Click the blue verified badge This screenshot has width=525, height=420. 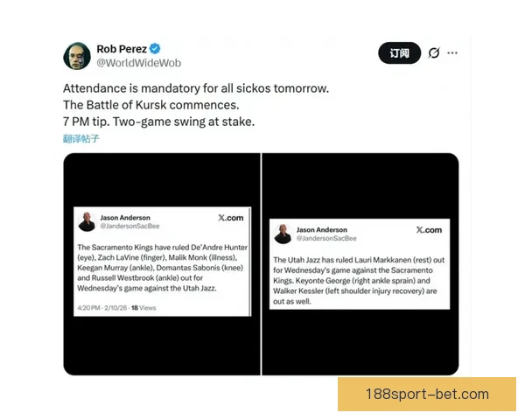click(x=155, y=49)
